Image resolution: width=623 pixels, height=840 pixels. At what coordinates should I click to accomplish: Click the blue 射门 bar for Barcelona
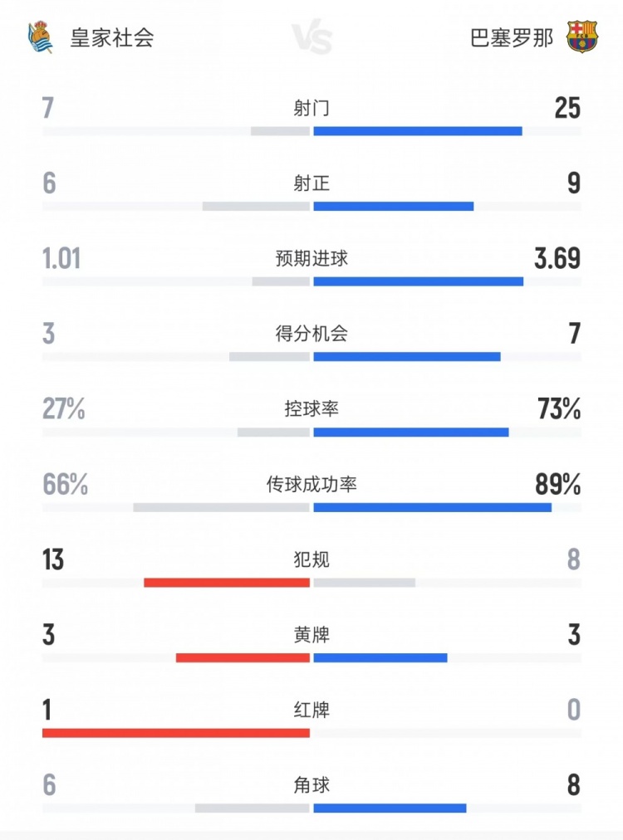(418, 131)
